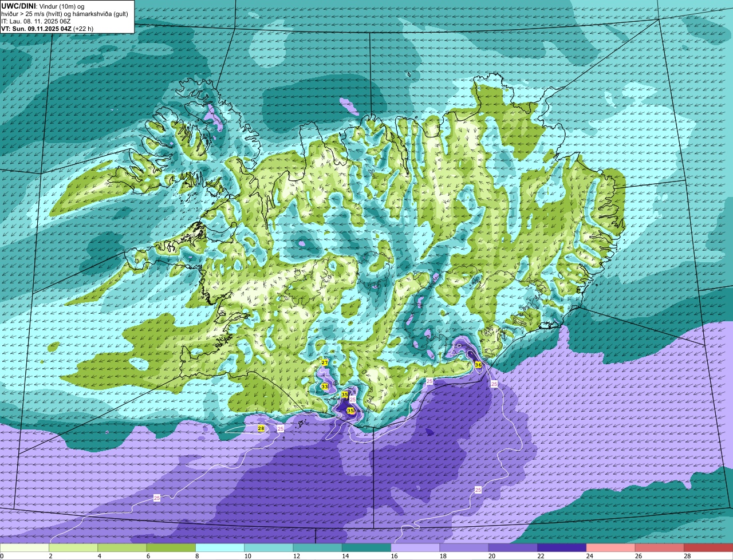Image resolution: width=733 pixels, height=560 pixels.
Task: Click the 2–4 m/s light green legend swatch
Action: tap(73, 547)
